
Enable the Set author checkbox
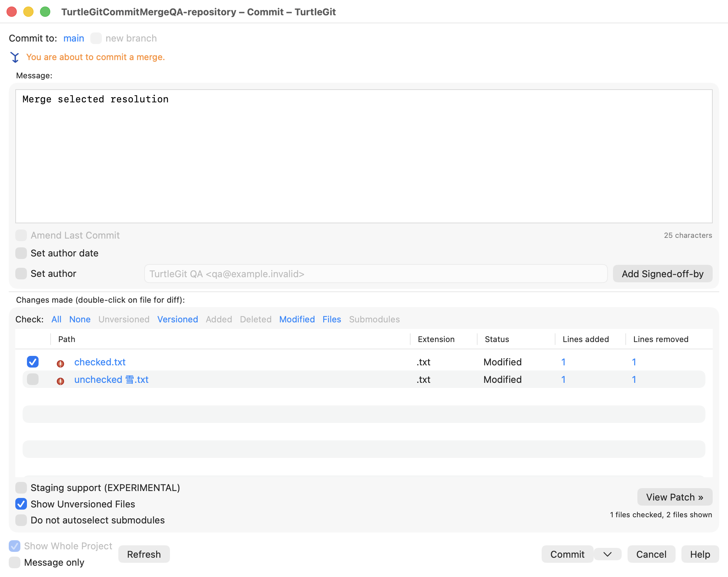tap(21, 274)
